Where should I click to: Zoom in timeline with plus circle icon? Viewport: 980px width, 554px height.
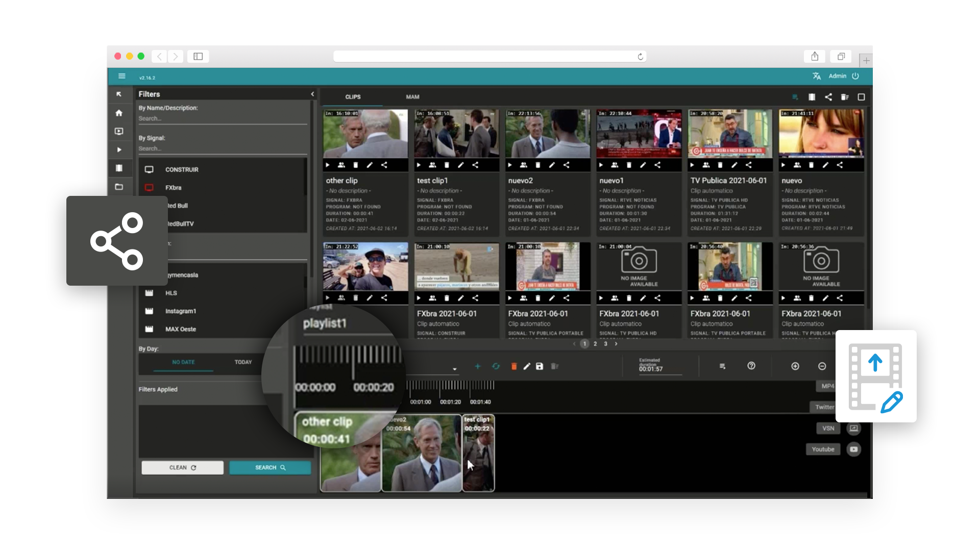(795, 366)
